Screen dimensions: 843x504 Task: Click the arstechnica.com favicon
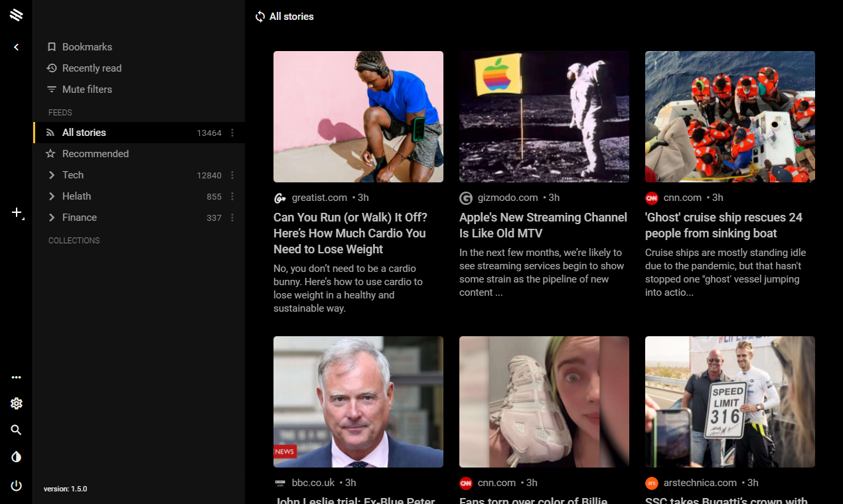coord(651,483)
